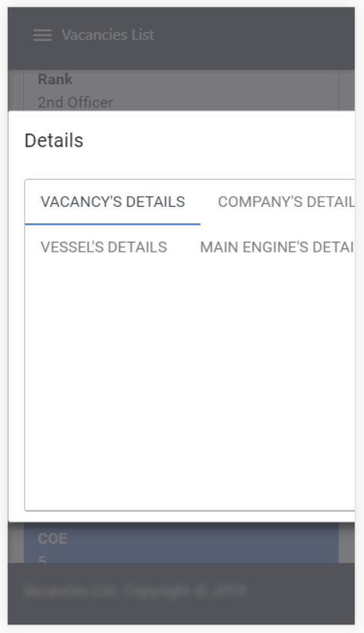Select the dimmed Rank column label

tap(56, 79)
